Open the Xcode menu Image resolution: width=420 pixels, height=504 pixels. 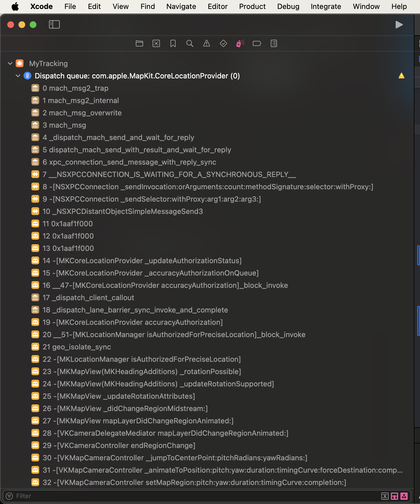pos(41,6)
